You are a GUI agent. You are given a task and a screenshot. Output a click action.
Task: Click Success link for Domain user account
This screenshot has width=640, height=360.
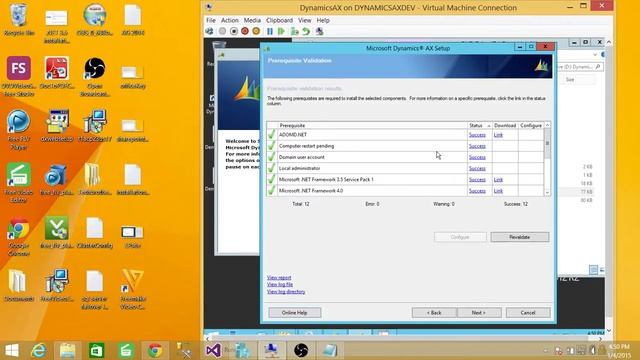pos(477,157)
